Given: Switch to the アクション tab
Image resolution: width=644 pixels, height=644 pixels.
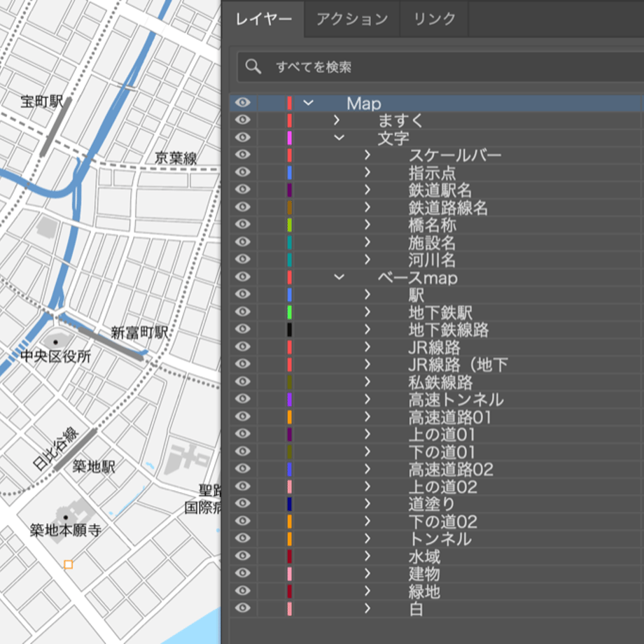Looking at the screenshot, I should point(352,19).
